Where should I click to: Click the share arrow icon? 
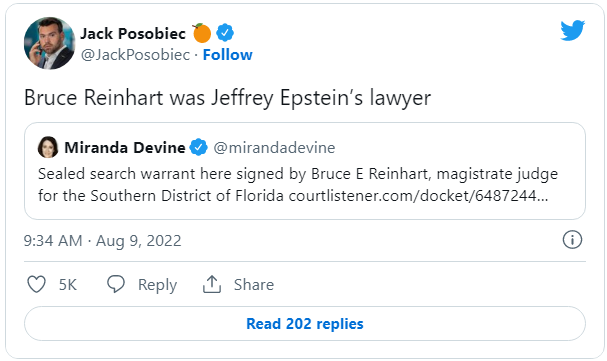click(212, 284)
